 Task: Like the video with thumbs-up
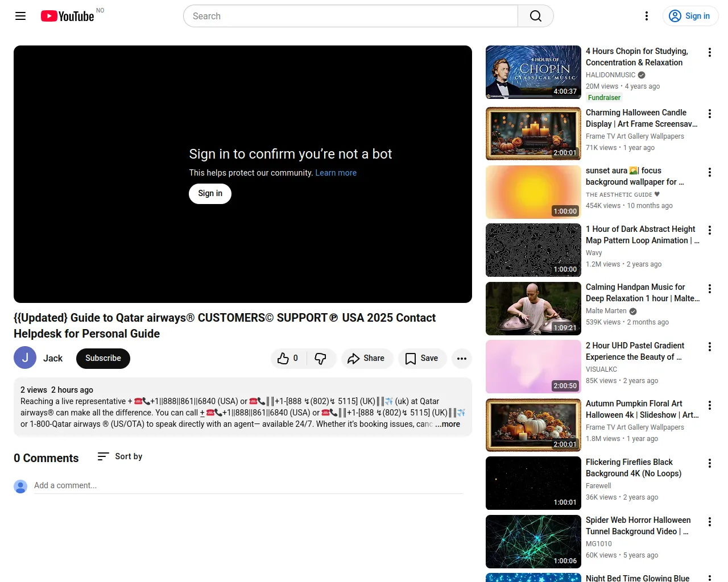point(288,359)
